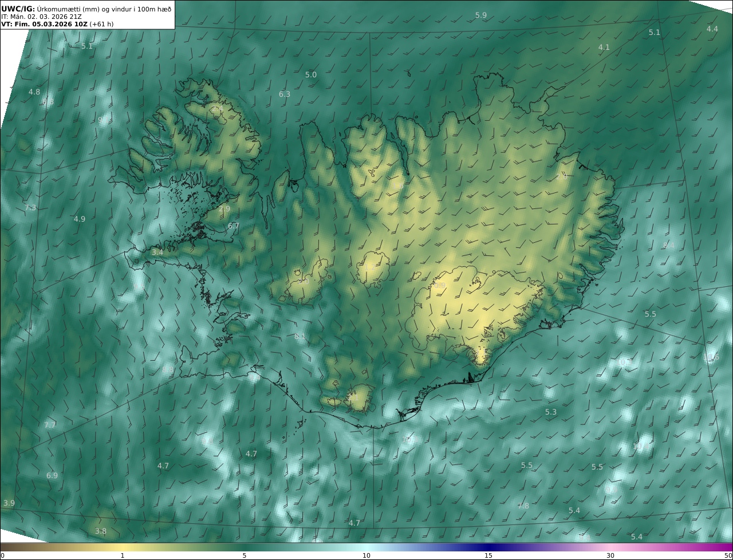733x560 pixels.
Task: Click the color scale tick label 0
Action: point(2,555)
